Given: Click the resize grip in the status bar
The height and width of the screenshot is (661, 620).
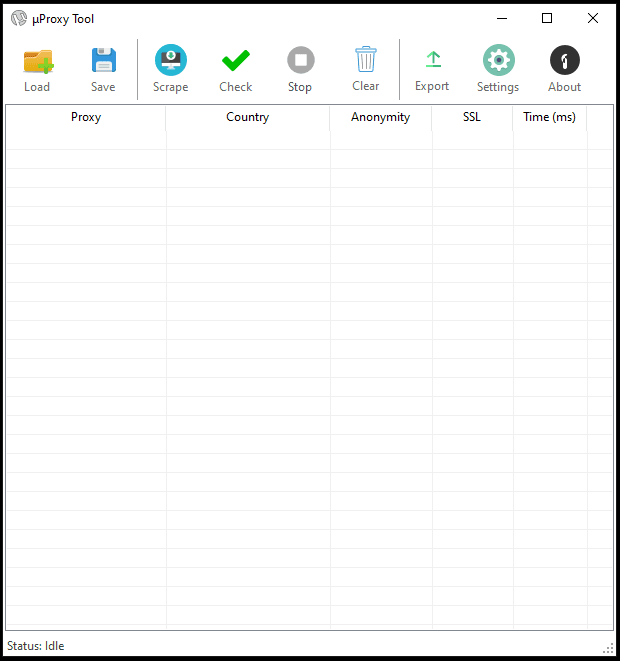Looking at the screenshot, I should (609, 648).
